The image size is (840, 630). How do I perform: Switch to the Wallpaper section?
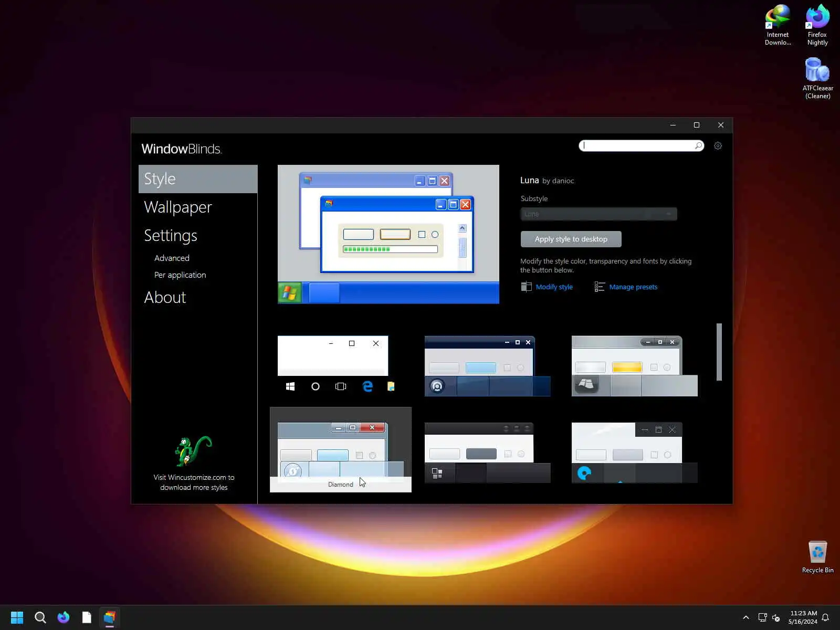(x=178, y=207)
